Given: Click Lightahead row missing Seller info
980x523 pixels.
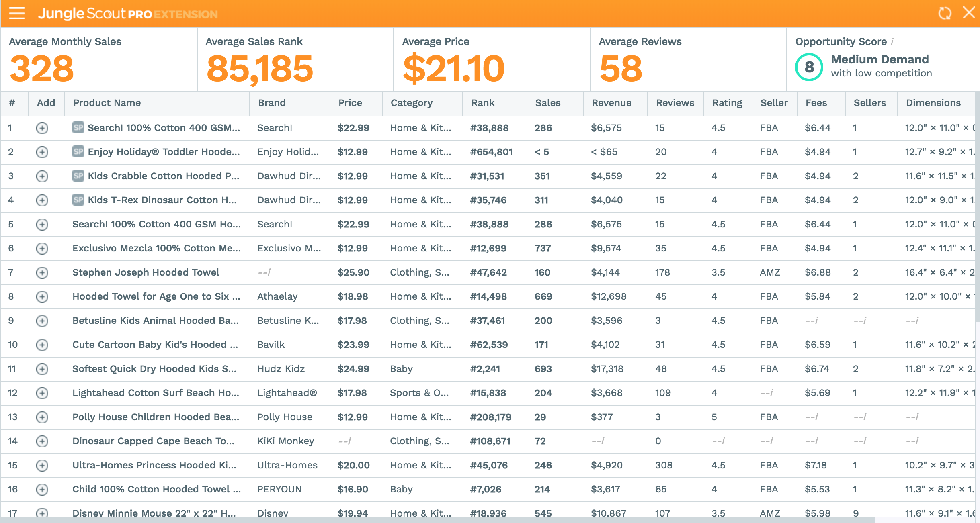Looking at the screenshot, I should [x=767, y=393].
